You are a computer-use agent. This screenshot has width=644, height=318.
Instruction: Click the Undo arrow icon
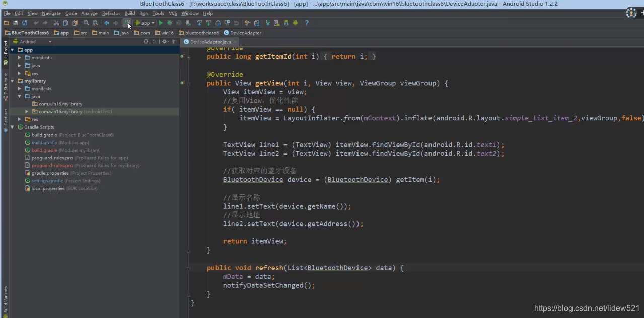36,23
